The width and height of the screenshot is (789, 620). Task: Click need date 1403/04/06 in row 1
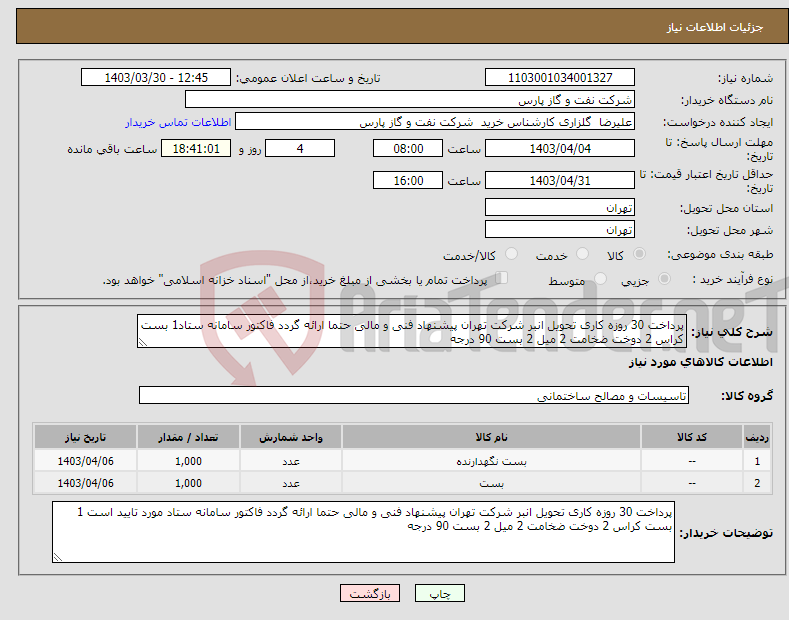[86, 461]
